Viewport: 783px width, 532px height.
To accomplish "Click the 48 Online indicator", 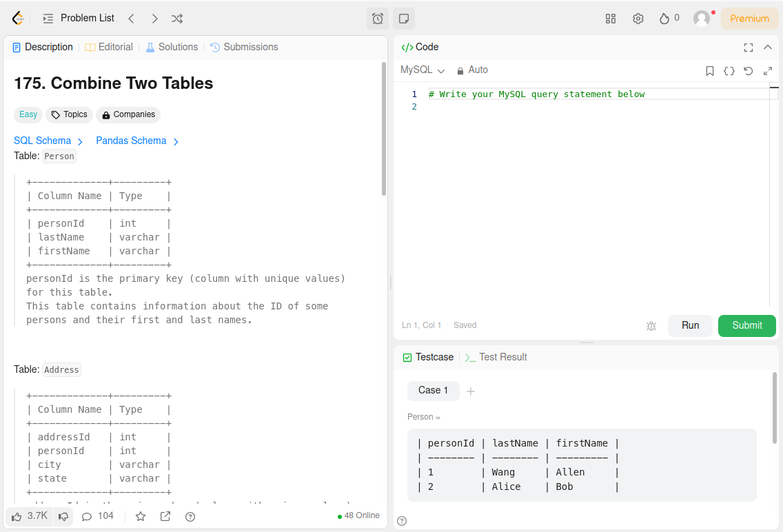I will pyautogui.click(x=358, y=515).
